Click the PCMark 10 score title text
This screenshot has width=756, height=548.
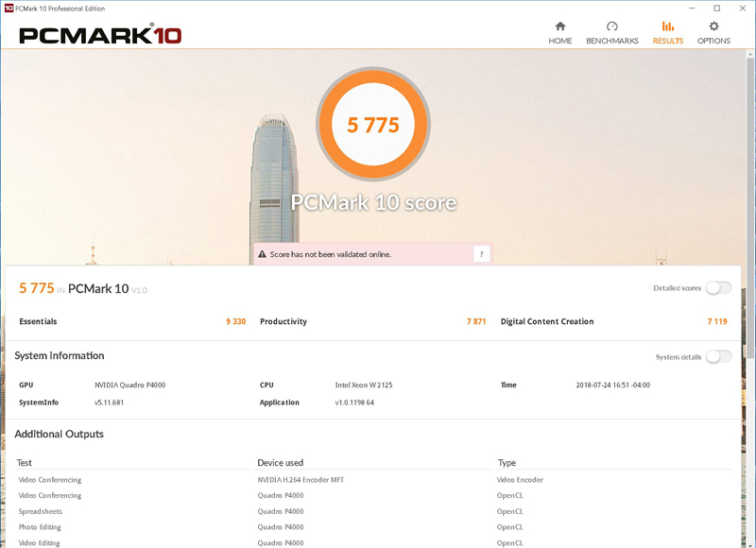pyautogui.click(x=373, y=202)
